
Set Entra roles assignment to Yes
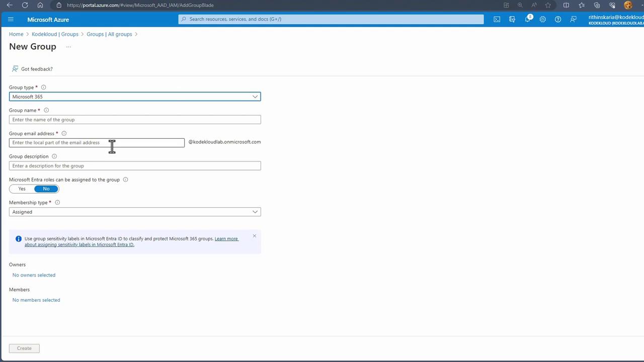pyautogui.click(x=22, y=189)
